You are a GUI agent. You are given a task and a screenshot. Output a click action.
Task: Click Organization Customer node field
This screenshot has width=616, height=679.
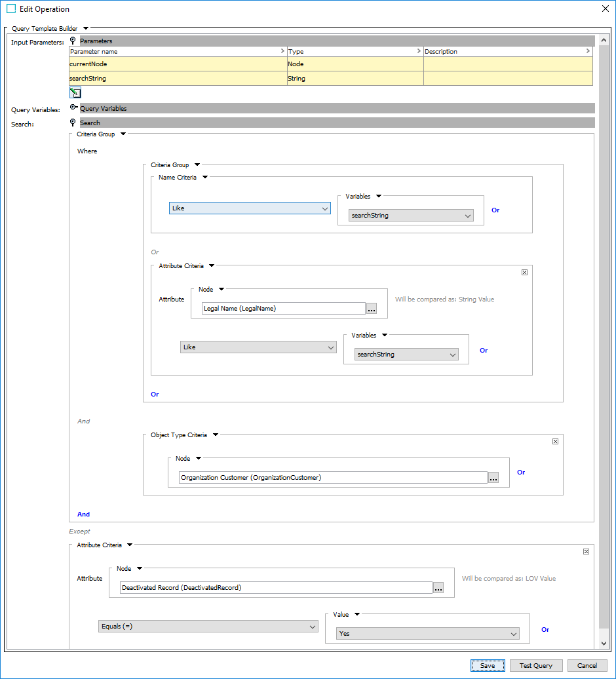[x=333, y=478]
